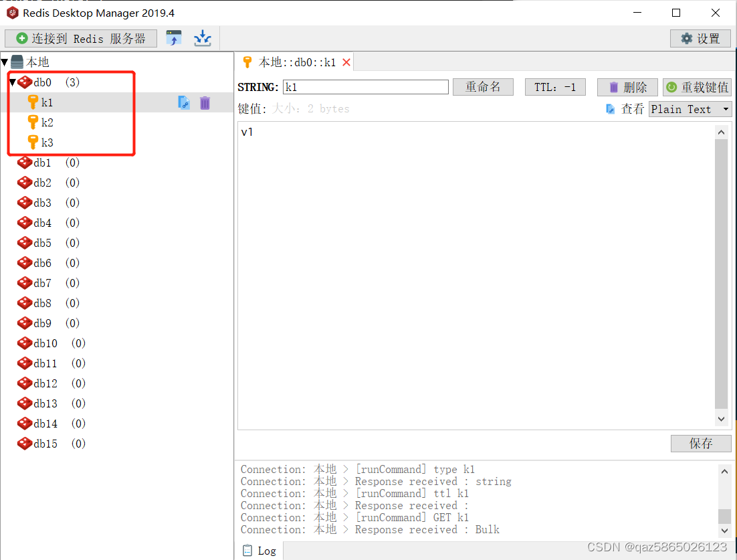Image resolution: width=737 pixels, height=560 pixels.
Task: Click the db8 database icon
Action: (25, 303)
